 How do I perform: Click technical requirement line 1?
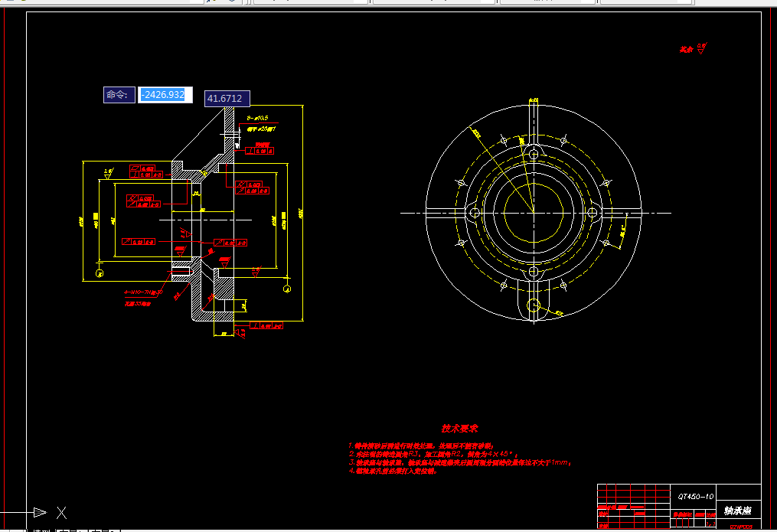pyautogui.click(x=421, y=446)
